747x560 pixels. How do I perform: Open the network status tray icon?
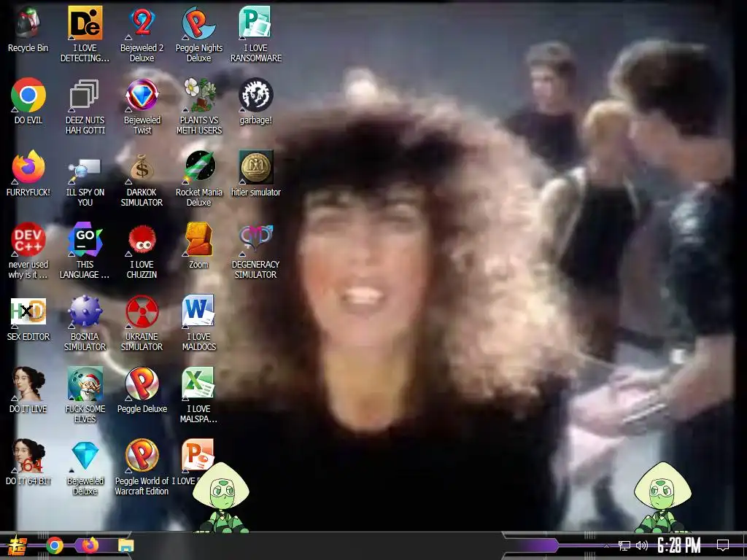tap(624, 545)
